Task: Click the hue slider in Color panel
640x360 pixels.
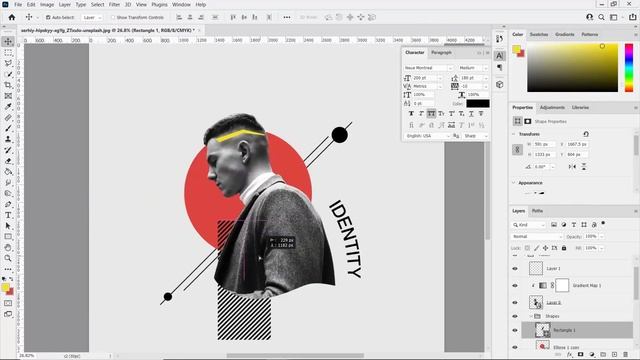Action: tap(629, 68)
